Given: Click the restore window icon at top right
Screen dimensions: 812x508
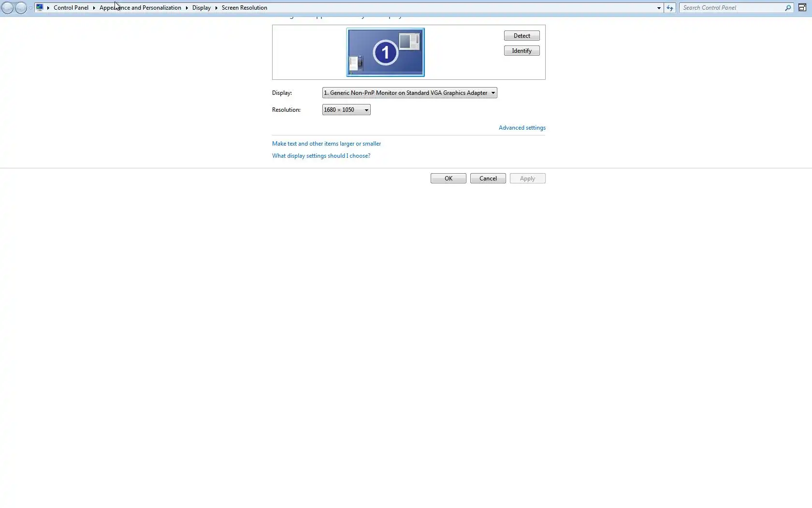Looking at the screenshot, I should tap(802, 8).
